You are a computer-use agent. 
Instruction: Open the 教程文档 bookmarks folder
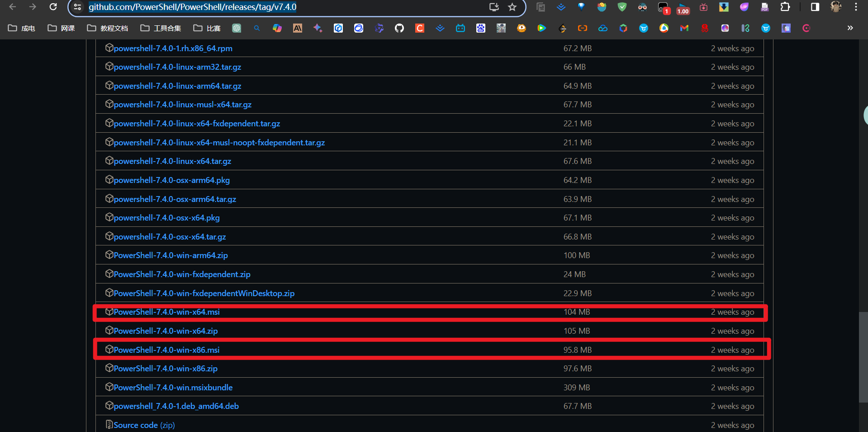108,28
